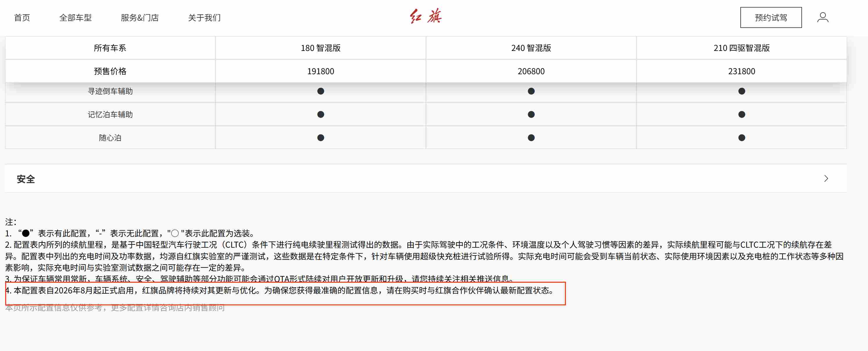
Task: Go to 首页 in the navigation
Action: click(22, 17)
